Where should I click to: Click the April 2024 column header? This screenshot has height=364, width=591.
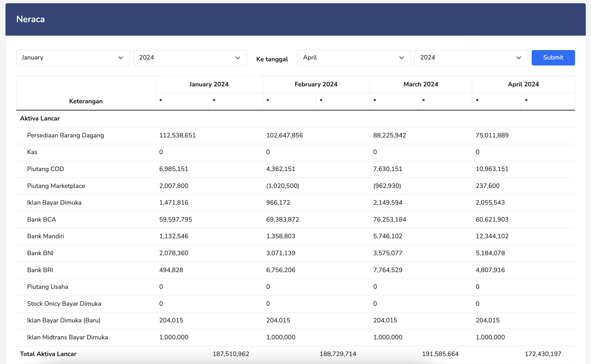(x=523, y=84)
